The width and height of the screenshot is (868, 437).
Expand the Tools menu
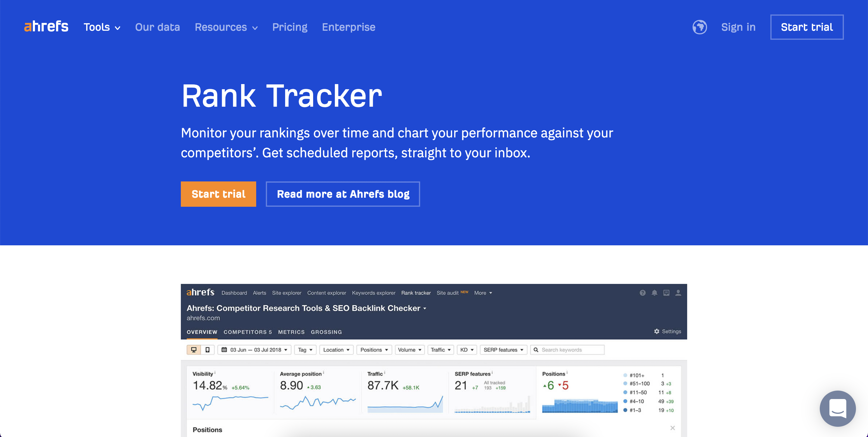tap(102, 27)
